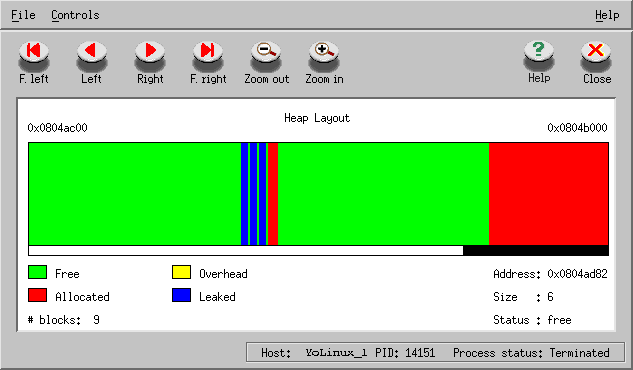Select the large red allocated block
Viewport: 633px width, 370px height.
(549, 194)
